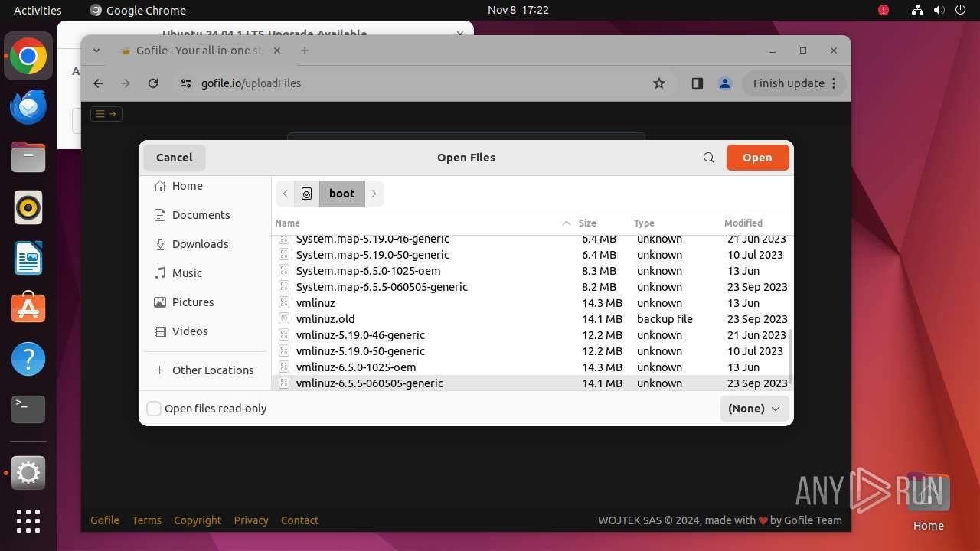980x551 pixels.
Task: Open the volume icon in top bar
Action: pos(939,10)
